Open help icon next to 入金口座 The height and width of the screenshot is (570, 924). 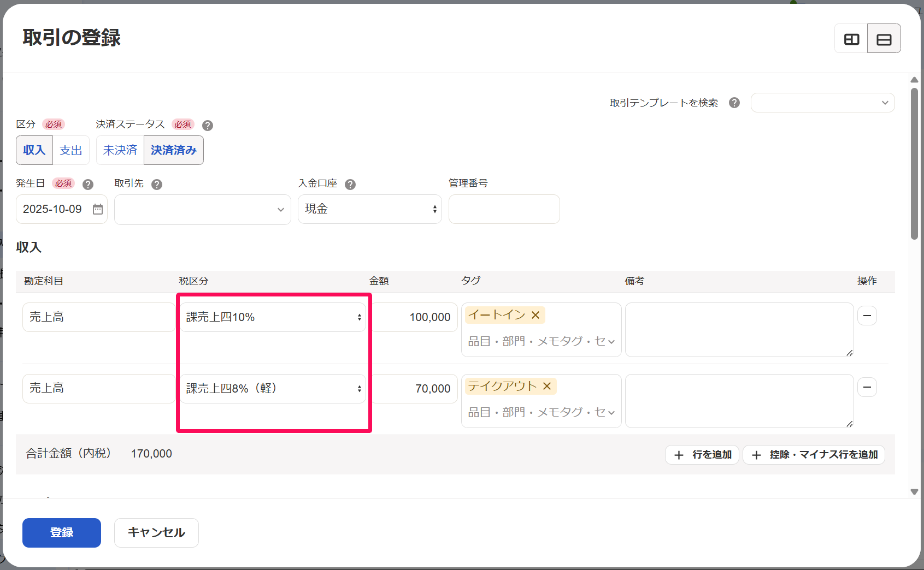(x=350, y=184)
